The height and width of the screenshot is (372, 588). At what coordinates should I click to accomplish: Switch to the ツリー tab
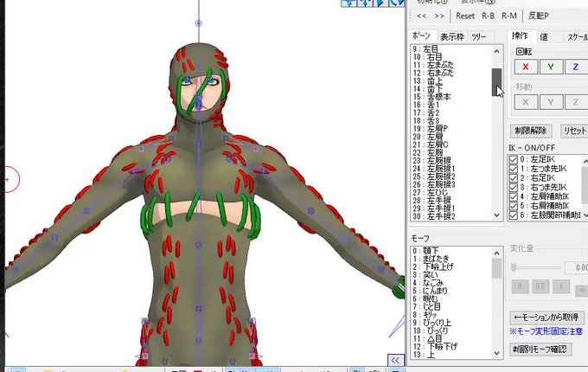pyautogui.click(x=479, y=36)
